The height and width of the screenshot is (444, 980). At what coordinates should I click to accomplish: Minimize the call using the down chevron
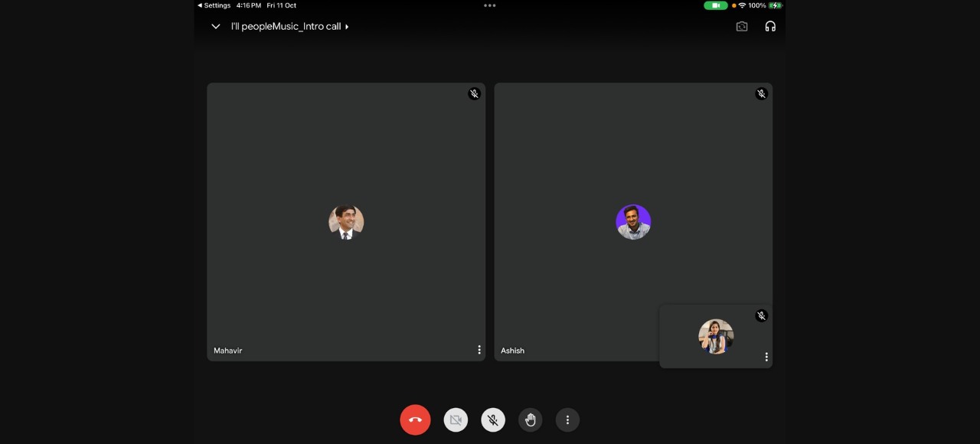[x=216, y=26]
